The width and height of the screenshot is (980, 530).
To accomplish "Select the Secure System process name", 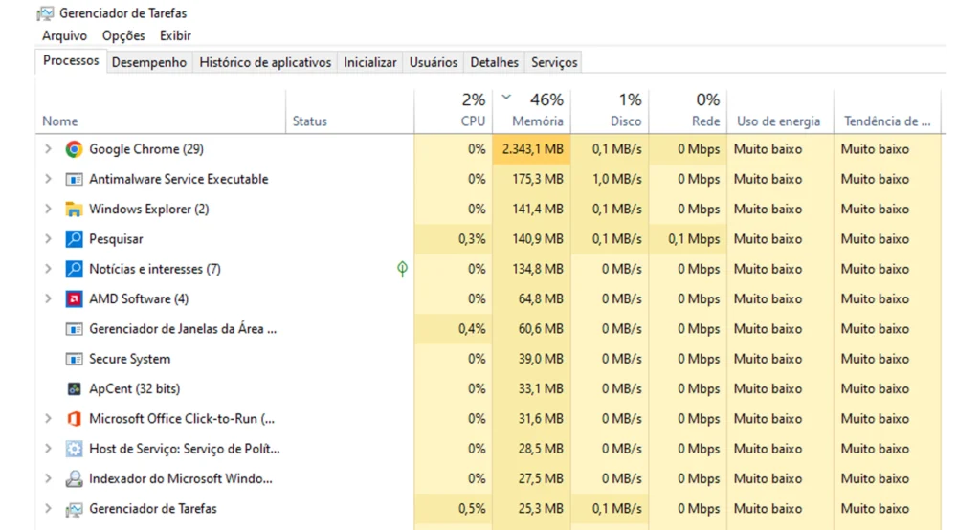I will pyautogui.click(x=129, y=359).
